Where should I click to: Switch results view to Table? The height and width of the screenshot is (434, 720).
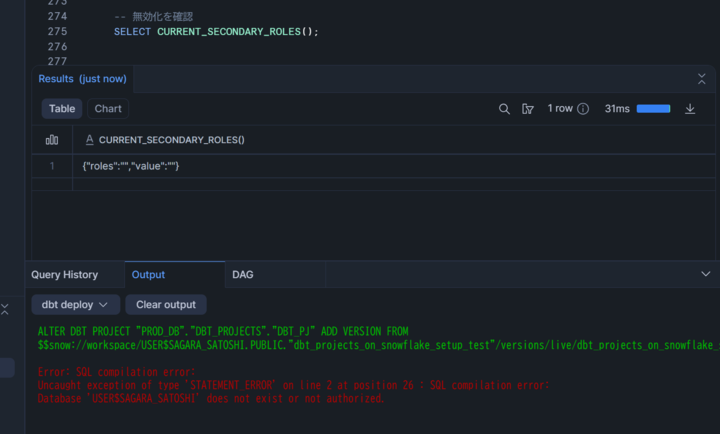[x=62, y=109]
